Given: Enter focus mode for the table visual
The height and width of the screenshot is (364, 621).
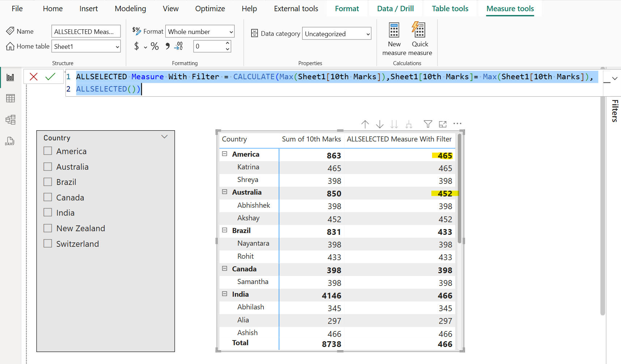Looking at the screenshot, I should [442, 124].
